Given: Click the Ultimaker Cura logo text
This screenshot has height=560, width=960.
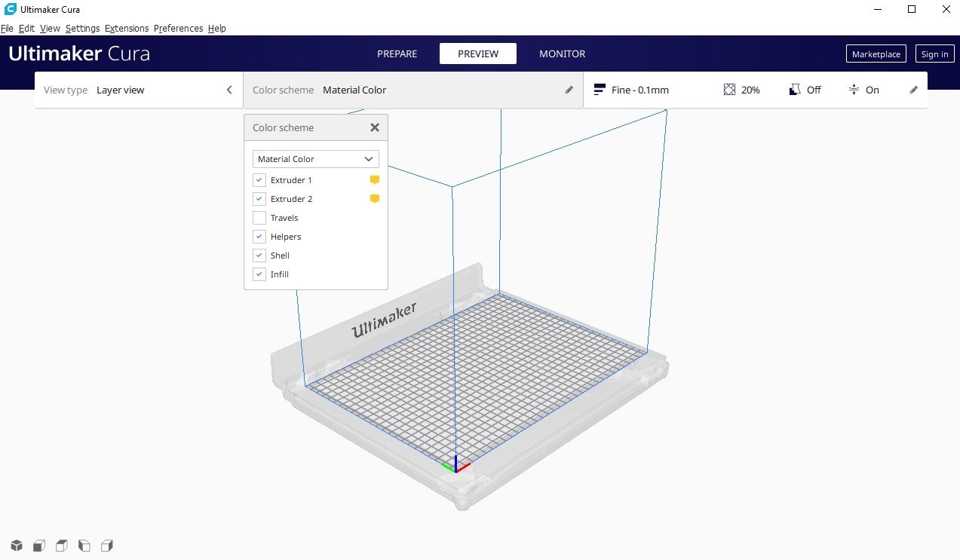Looking at the screenshot, I should tap(79, 54).
